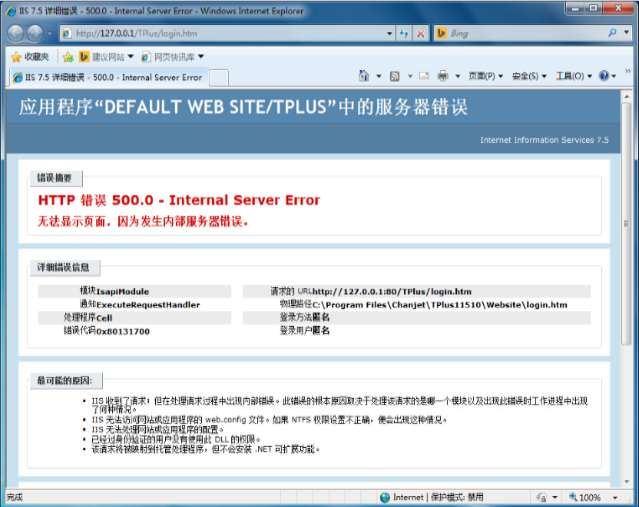639x507 pixels.
Task: Click the HTTP 500.0 Internal Server Error heading
Action: pyautogui.click(x=179, y=200)
